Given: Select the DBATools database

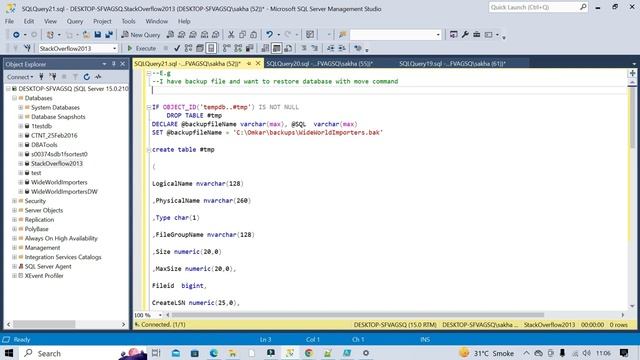Looking at the screenshot, I should (x=44, y=145).
